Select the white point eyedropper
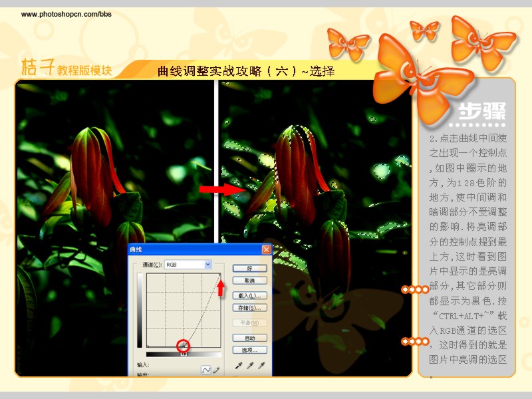This screenshot has width=532, height=399. 261,365
